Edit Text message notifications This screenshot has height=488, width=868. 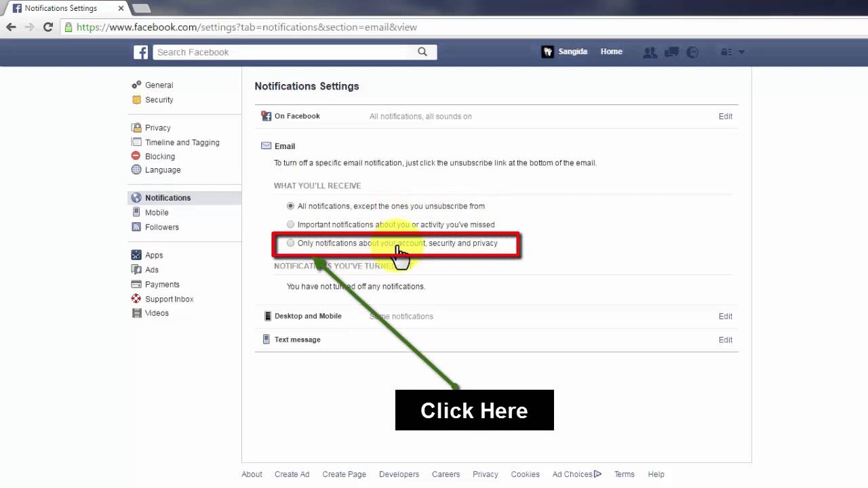726,340
